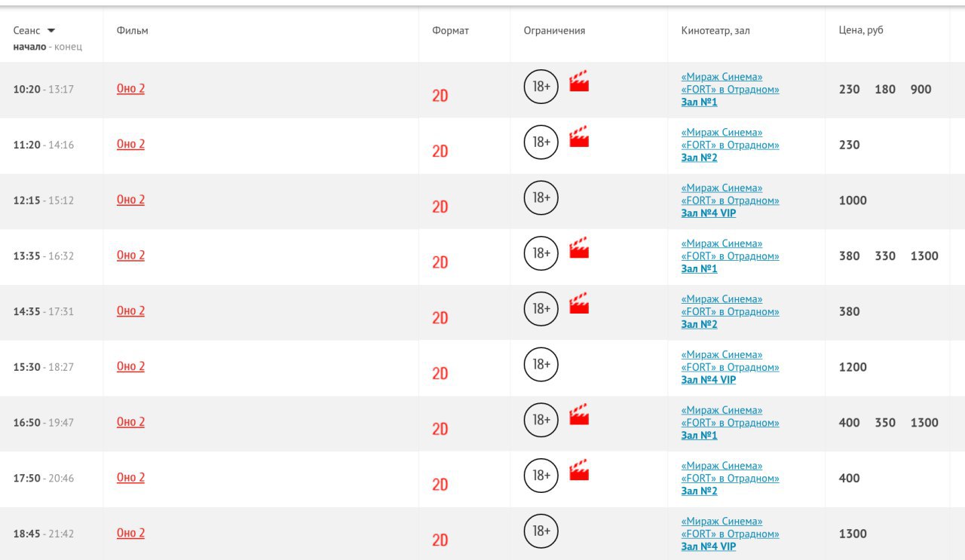Click the Кинотеатр, зал column header
Viewport: 965px width, 560px height.
coord(715,31)
